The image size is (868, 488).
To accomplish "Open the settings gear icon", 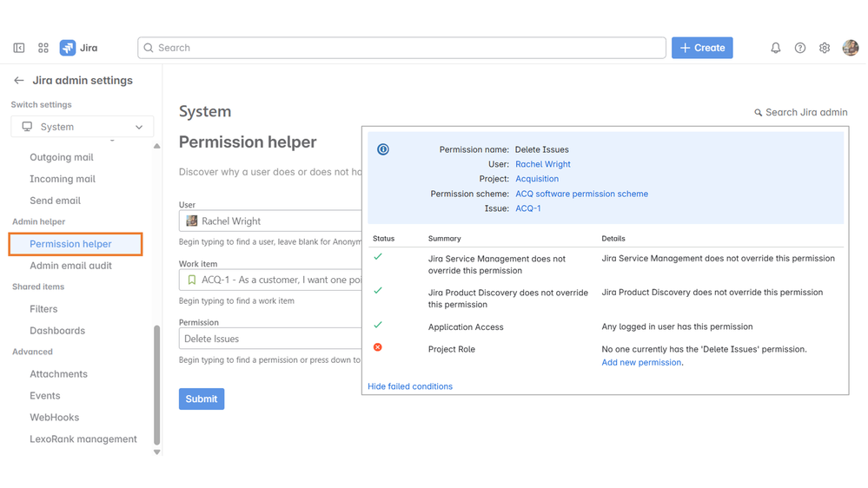I will tap(825, 48).
